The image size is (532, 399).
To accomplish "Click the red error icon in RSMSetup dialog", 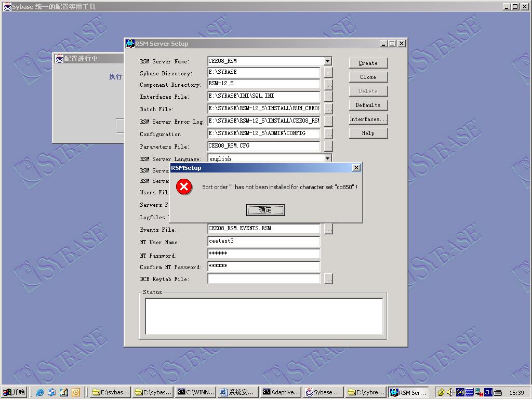I will [184, 187].
